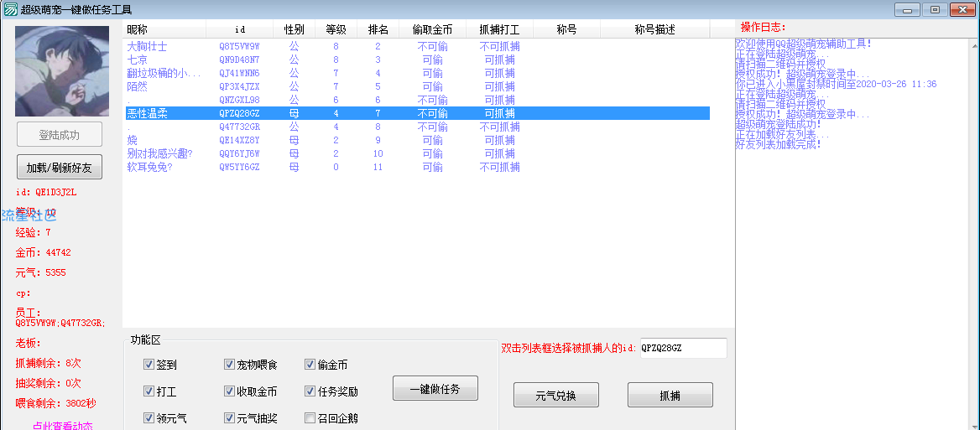Screen dimensions: 980x430
Task: Select the friend row 大胸壮士
Action: (147, 47)
